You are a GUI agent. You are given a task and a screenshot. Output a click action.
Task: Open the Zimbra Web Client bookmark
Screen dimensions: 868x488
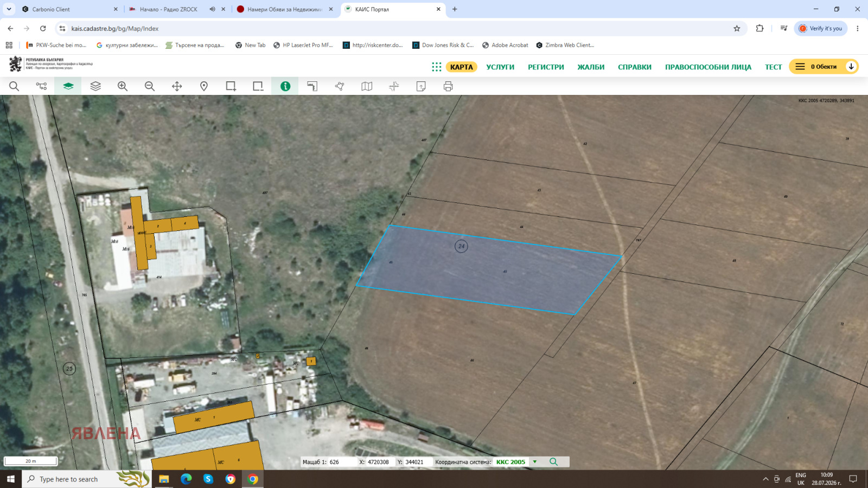[x=565, y=45]
